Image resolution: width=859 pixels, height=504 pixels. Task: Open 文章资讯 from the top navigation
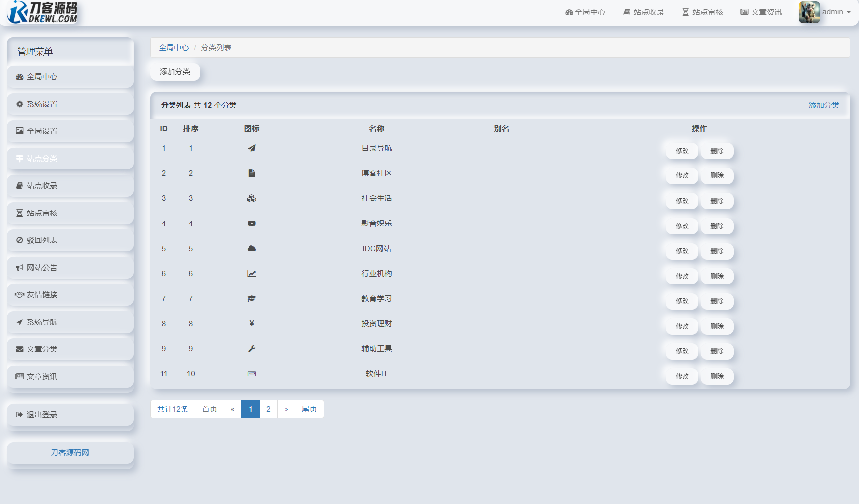(761, 12)
